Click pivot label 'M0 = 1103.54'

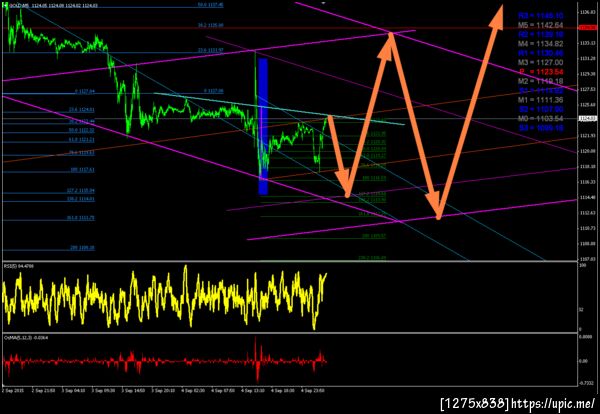[540, 119]
